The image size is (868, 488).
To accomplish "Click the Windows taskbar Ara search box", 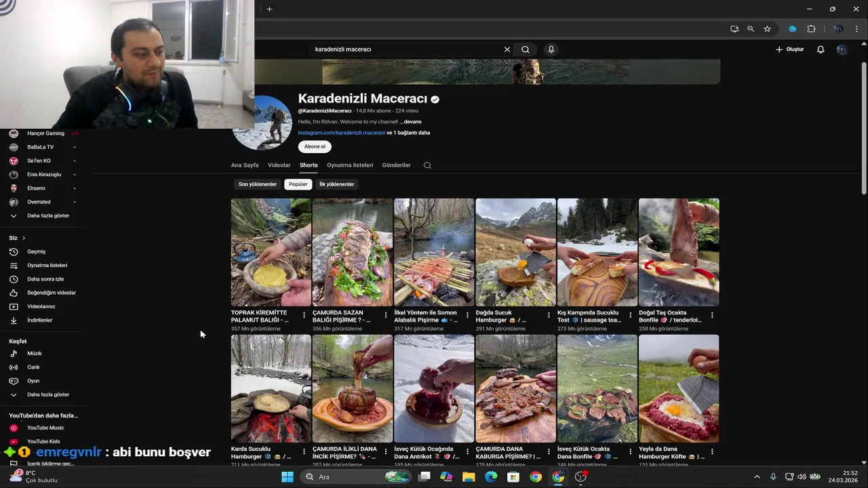I will click(x=355, y=476).
